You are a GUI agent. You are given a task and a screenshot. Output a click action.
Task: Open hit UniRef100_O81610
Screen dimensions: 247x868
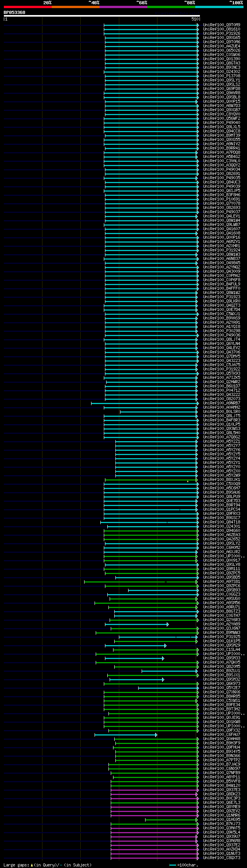tap(222, 29)
